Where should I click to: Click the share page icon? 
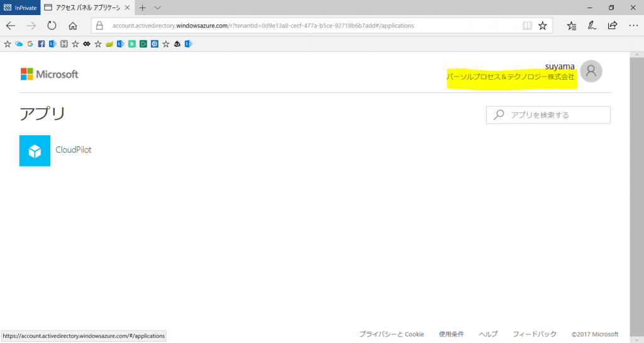(613, 25)
